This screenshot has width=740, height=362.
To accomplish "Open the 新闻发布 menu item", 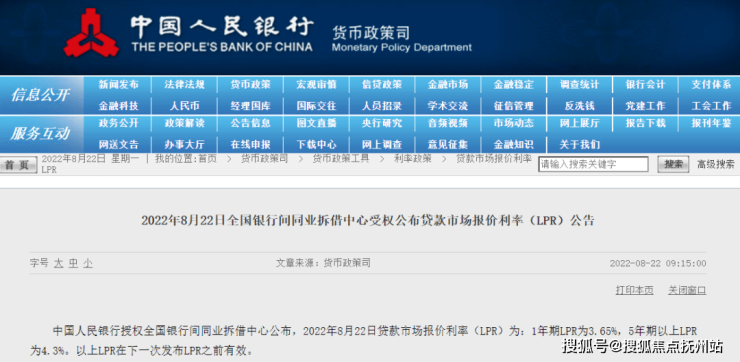I will pyautogui.click(x=118, y=85).
